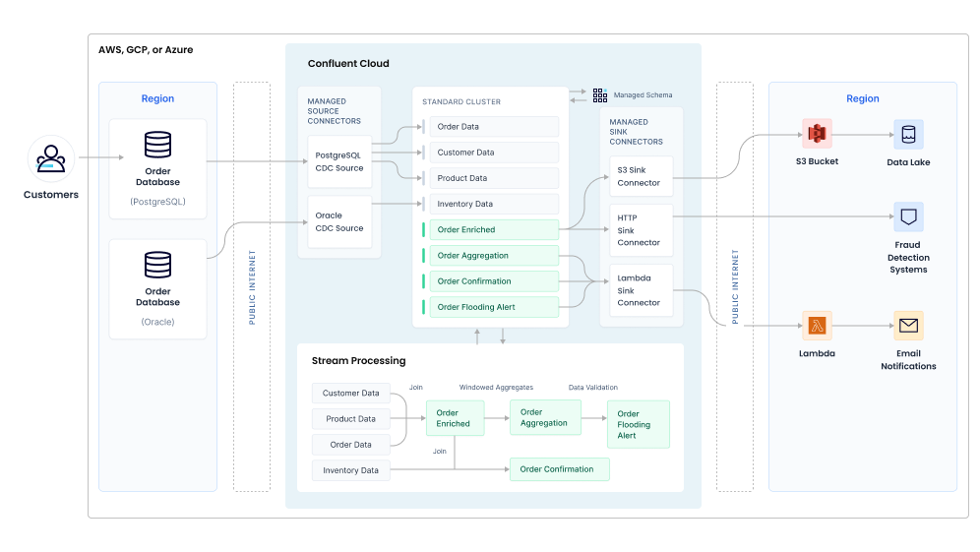980x552 pixels.
Task: Click the red S3 Bucket icon
Action: tap(817, 134)
